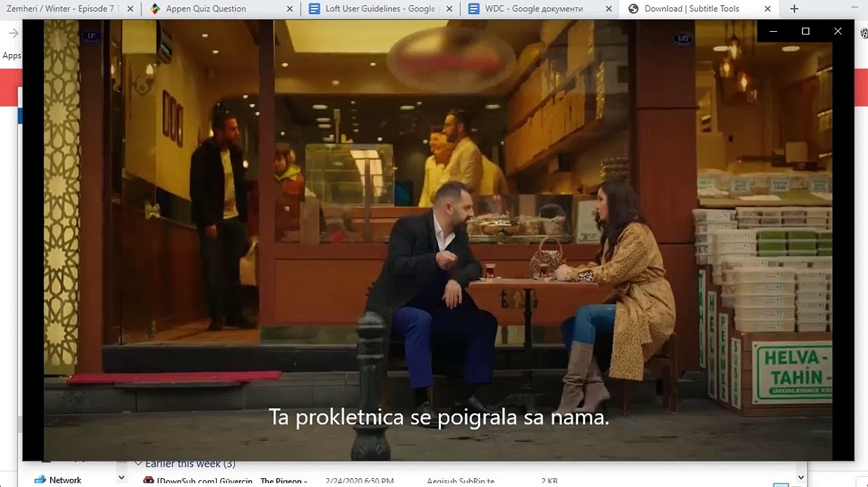Click the scroll-down arrow of Explorer navigation pane
The image size is (868, 487).
121,478
